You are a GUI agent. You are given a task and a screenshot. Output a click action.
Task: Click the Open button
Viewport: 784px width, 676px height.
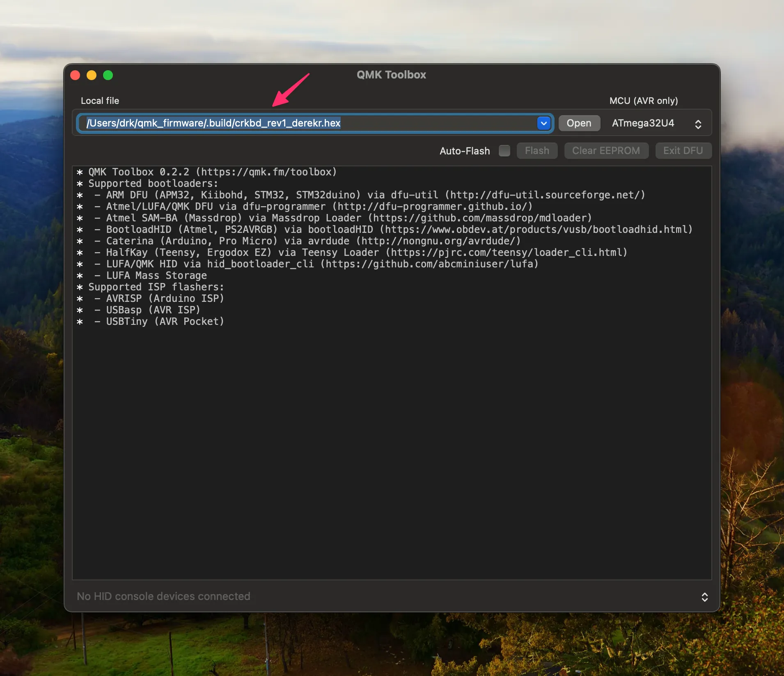579,123
